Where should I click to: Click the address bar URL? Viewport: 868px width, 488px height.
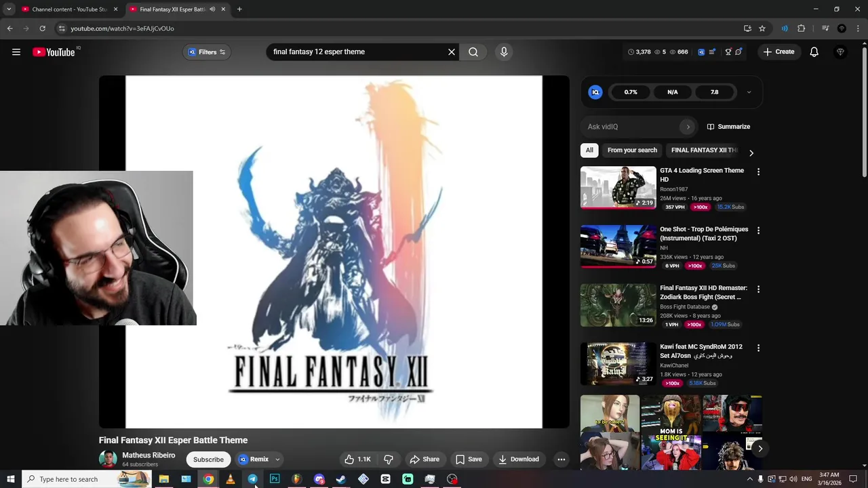click(x=122, y=28)
